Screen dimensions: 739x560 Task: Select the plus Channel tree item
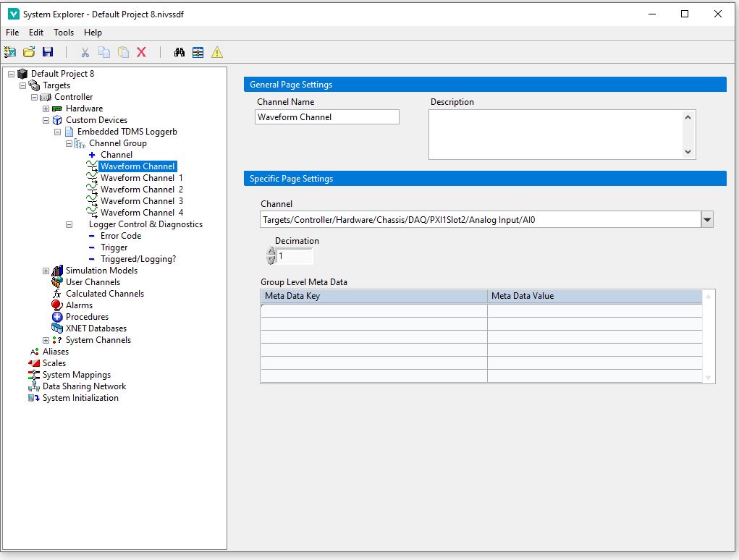click(117, 155)
